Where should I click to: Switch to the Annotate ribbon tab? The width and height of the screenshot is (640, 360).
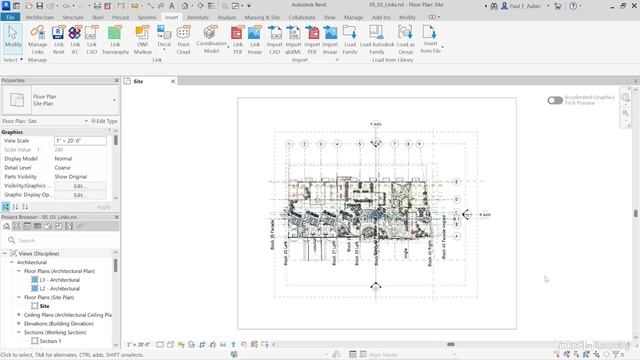click(198, 17)
